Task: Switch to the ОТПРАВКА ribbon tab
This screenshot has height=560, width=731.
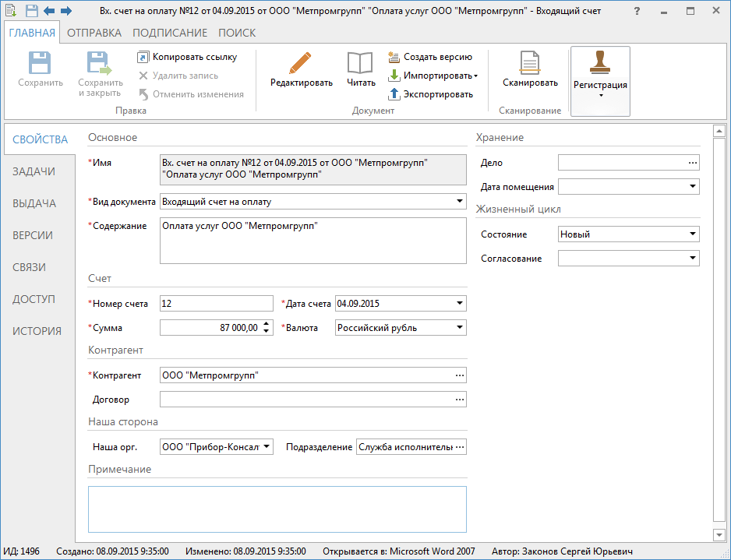Action: pos(94,33)
